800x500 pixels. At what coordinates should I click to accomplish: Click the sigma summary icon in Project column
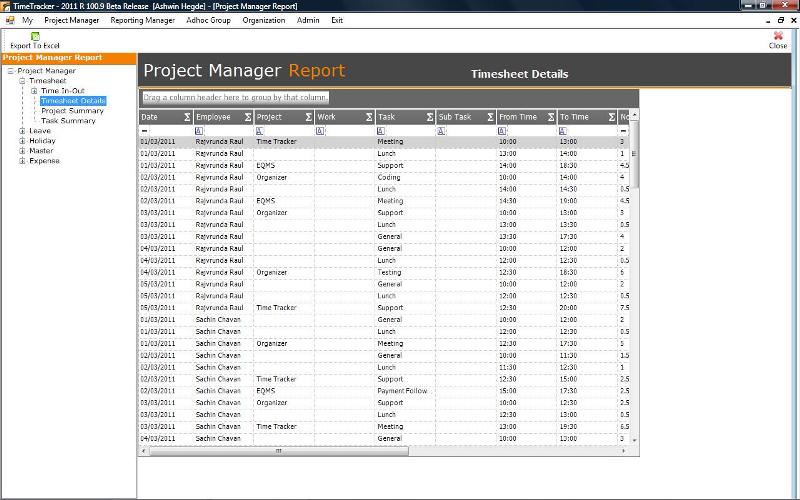point(308,117)
